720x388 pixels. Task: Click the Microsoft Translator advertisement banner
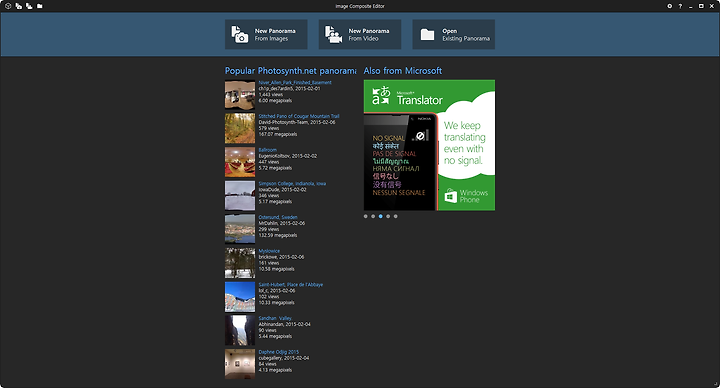coord(429,145)
